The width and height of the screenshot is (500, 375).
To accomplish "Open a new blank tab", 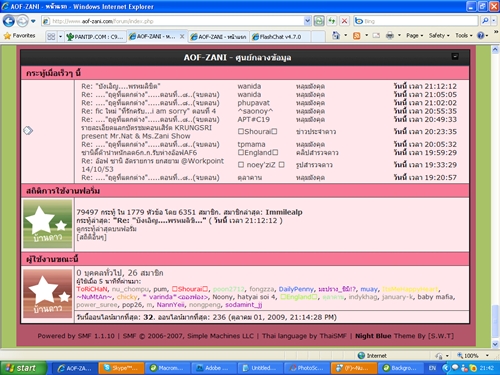I will tap(318, 37).
